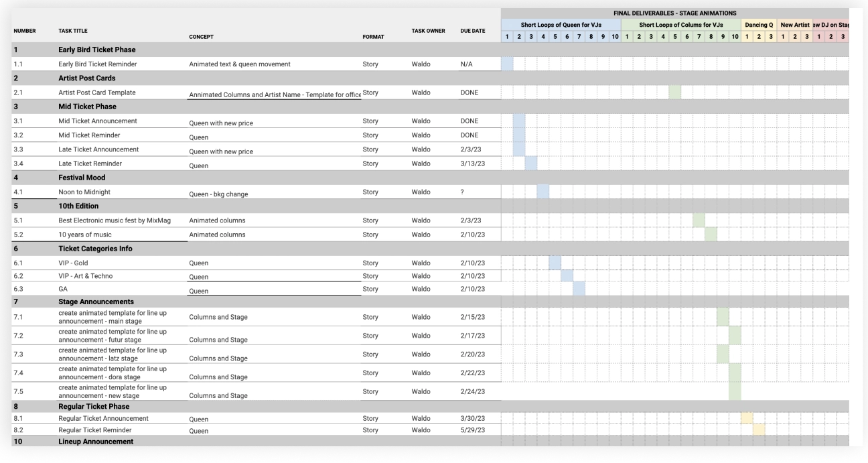Click due date '3/30/23' cell
This screenshot has width=868, height=463.
(473, 418)
